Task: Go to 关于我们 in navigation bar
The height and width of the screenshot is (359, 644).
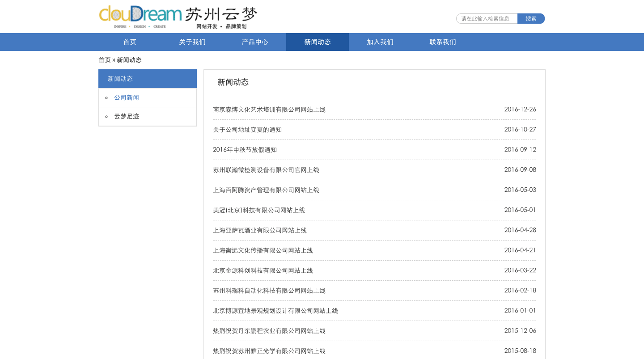Action: tap(192, 42)
